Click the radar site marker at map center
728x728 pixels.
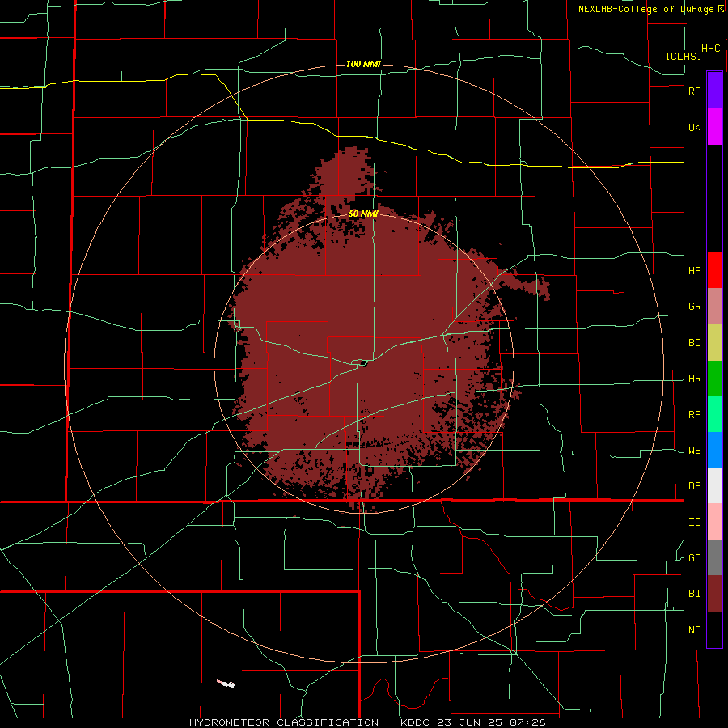[363, 364]
